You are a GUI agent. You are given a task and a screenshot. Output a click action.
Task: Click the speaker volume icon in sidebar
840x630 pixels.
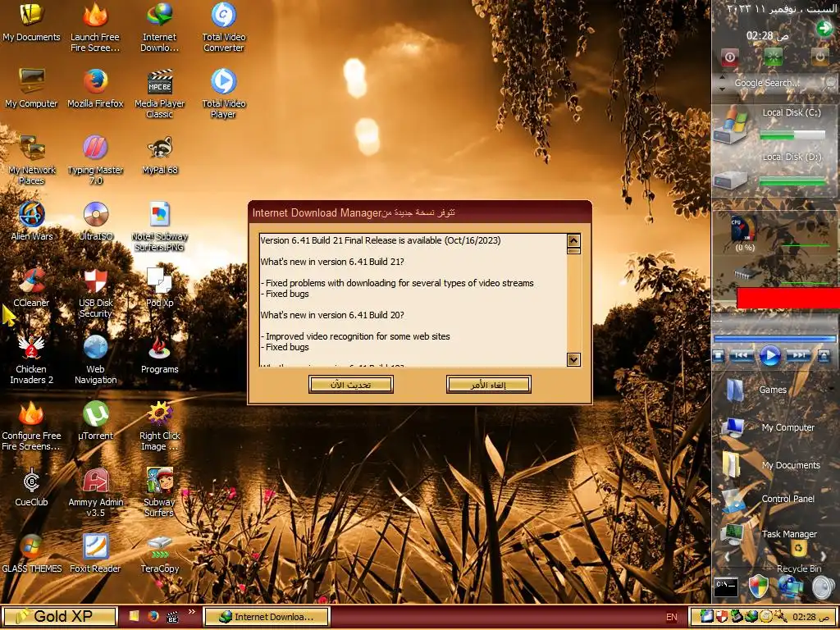pyautogui.click(x=824, y=587)
